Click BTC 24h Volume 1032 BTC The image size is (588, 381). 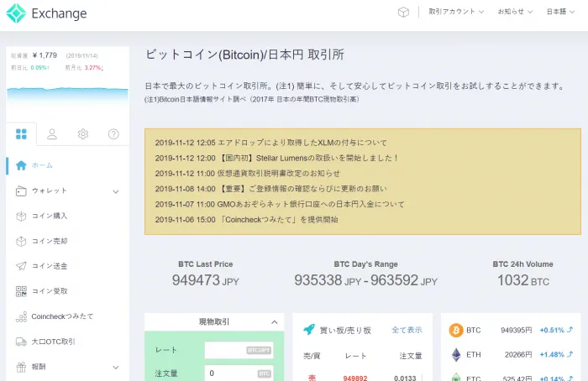[x=523, y=280]
